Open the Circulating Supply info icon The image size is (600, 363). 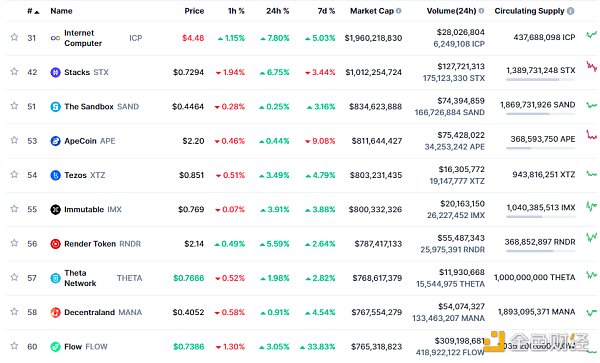[x=571, y=11]
